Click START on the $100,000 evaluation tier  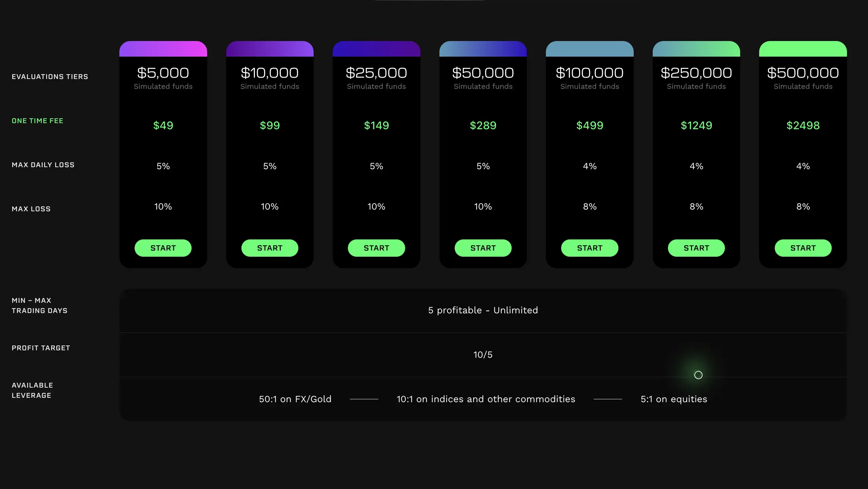coord(589,248)
